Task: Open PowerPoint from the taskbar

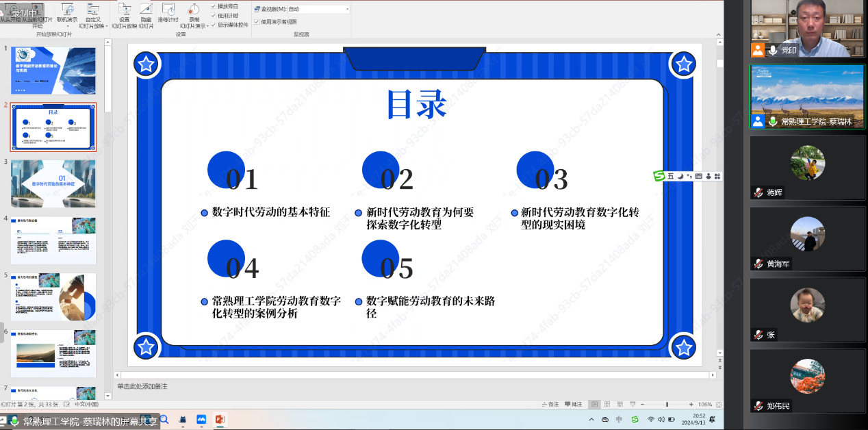Action: click(220, 419)
